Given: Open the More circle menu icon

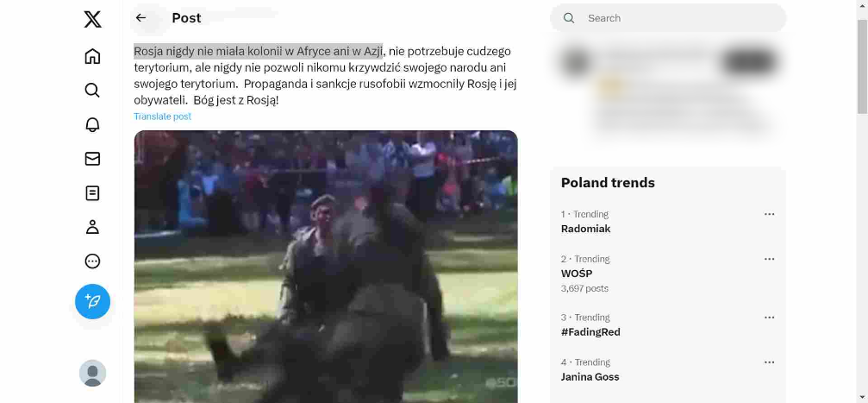Looking at the screenshot, I should (92, 261).
